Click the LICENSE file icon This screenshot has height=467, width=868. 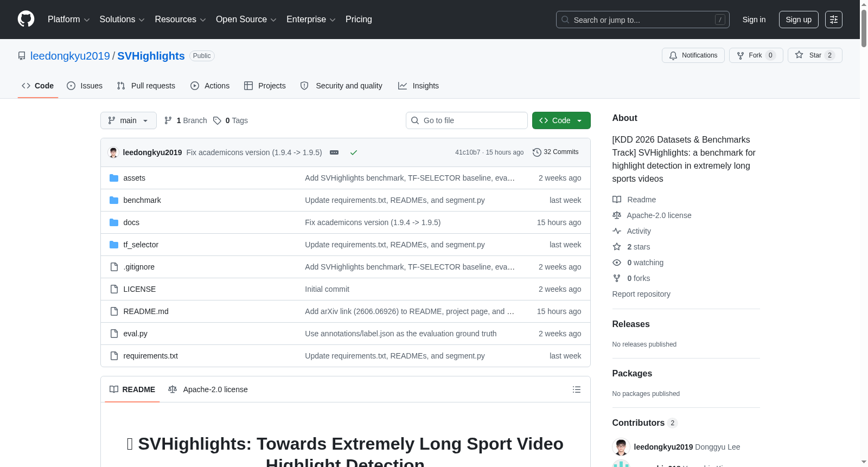click(114, 289)
